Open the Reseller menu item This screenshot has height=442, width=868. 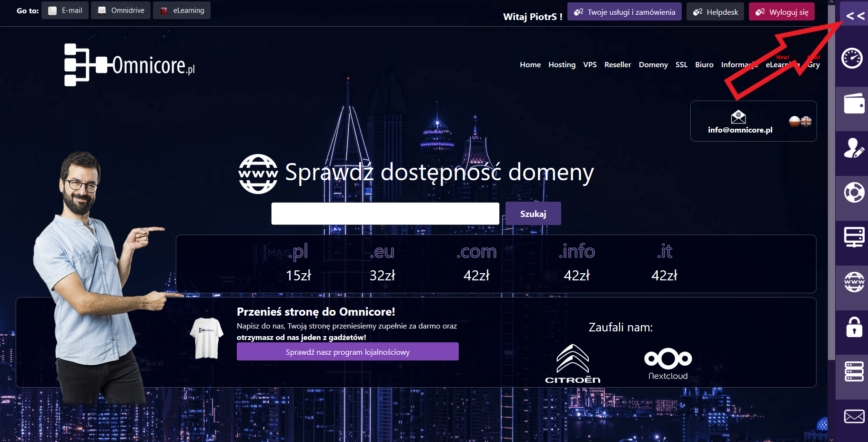click(617, 65)
